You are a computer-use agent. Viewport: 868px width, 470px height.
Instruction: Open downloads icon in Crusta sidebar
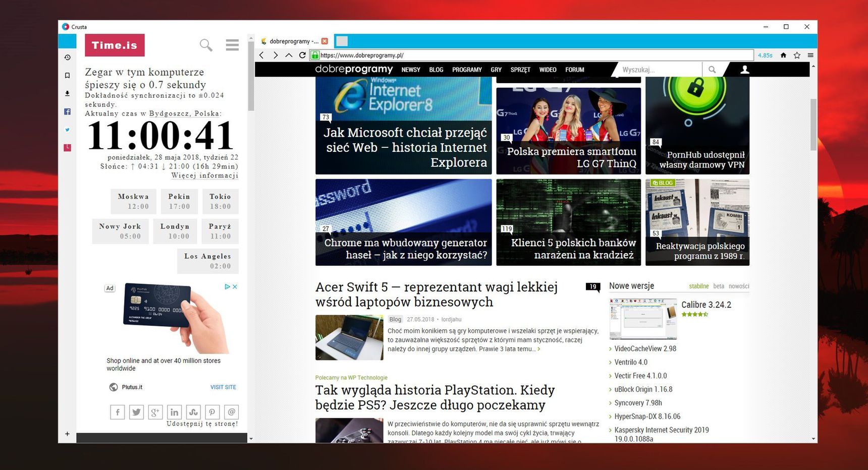[x=67, y=93]
